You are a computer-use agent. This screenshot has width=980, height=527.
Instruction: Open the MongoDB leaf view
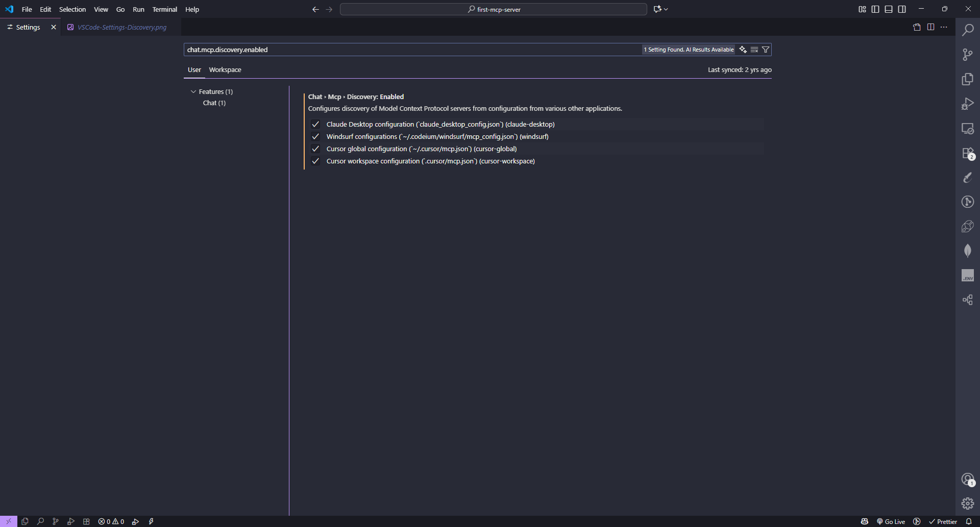click(967, 251)
